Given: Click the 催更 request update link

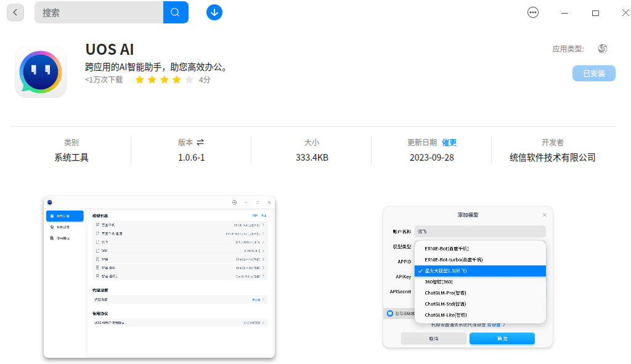Looking at the screenshot, I should [449, 142].
